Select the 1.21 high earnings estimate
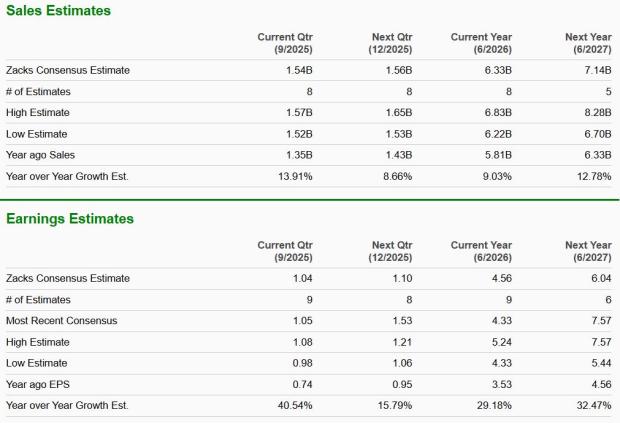 pyautogui.click(x=401, y=342)
